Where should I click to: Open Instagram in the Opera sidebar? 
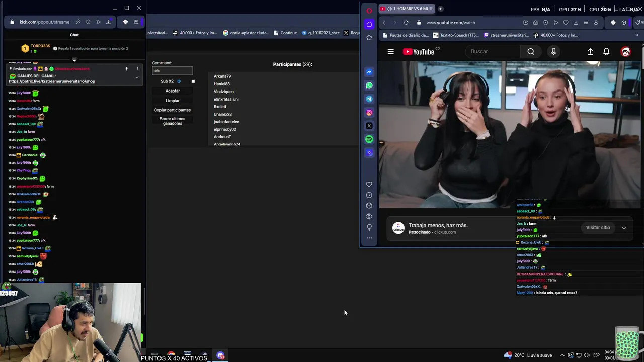(x=369, y=113)
